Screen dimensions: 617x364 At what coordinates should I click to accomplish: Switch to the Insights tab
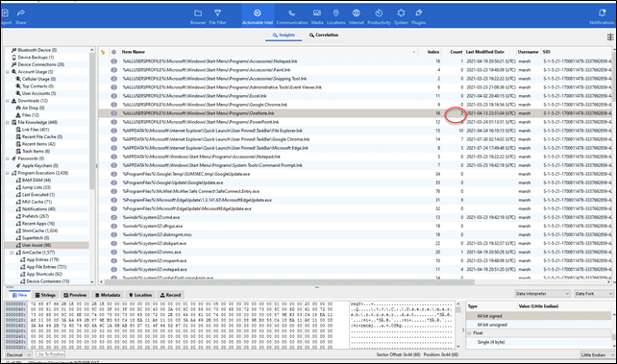(284, 35)
